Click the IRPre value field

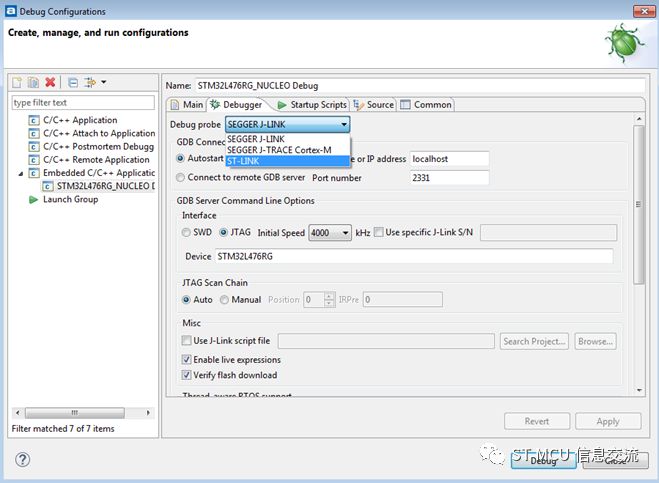click(x=403, y=300)
